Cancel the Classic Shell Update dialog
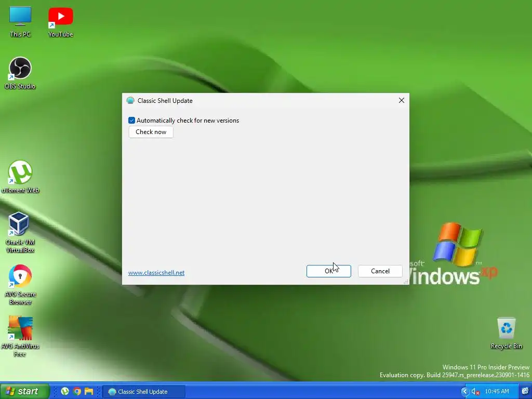 coord(380,271)
